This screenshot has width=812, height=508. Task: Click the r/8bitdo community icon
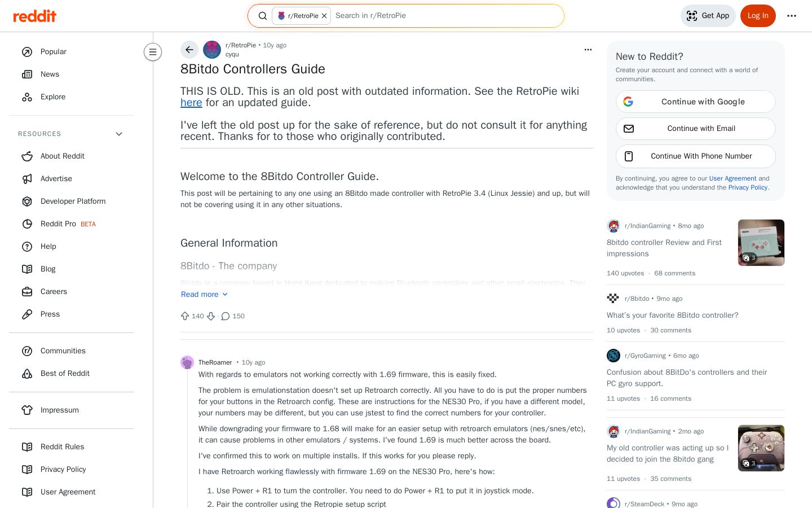613,299
